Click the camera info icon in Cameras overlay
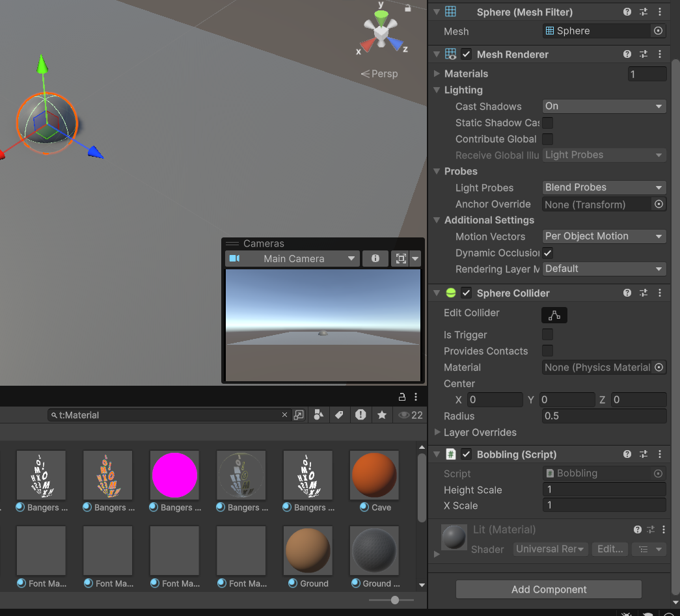680x616 pixels. tap(375, 259)
